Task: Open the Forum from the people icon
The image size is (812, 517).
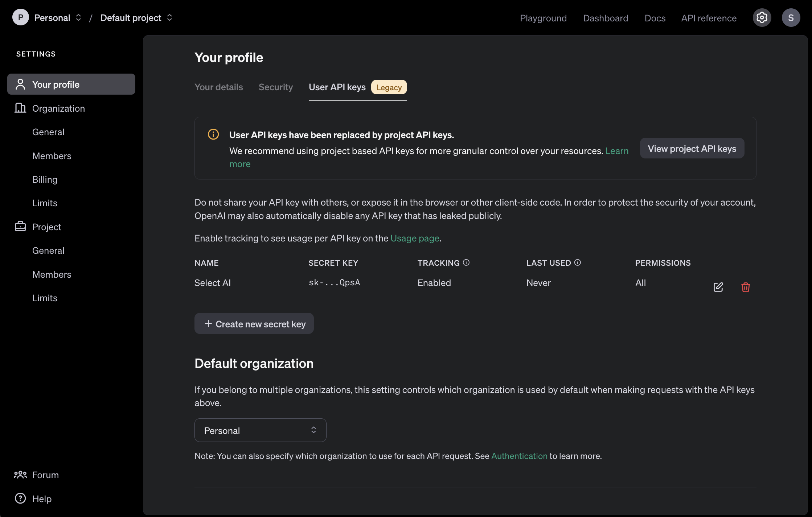Action: click(x=20, y=475)
